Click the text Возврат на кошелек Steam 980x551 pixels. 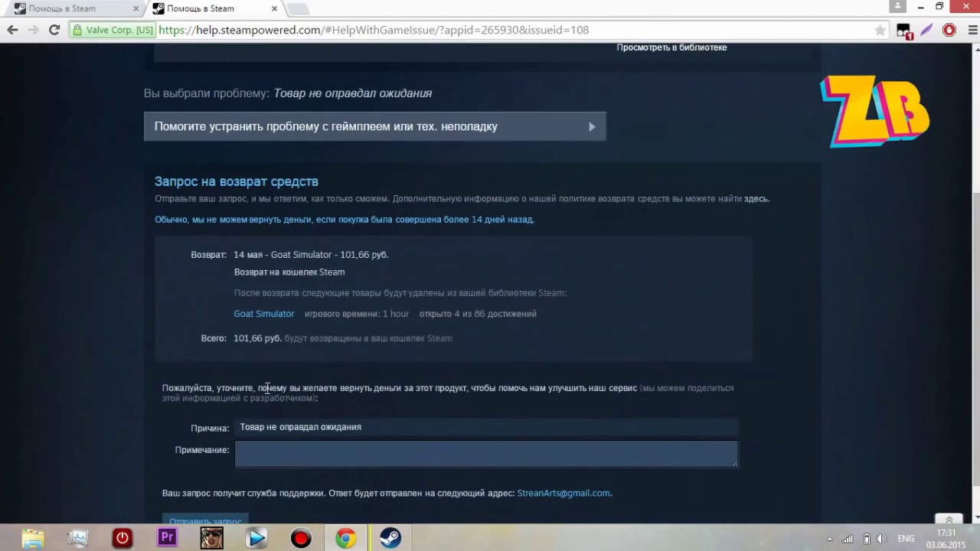pos(289,272)
